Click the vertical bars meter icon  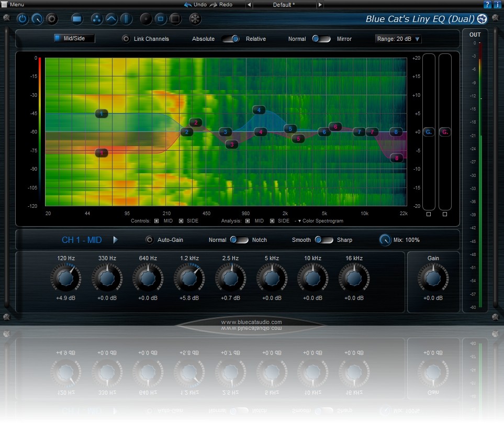pyautogui.click(x=126, y=19)
